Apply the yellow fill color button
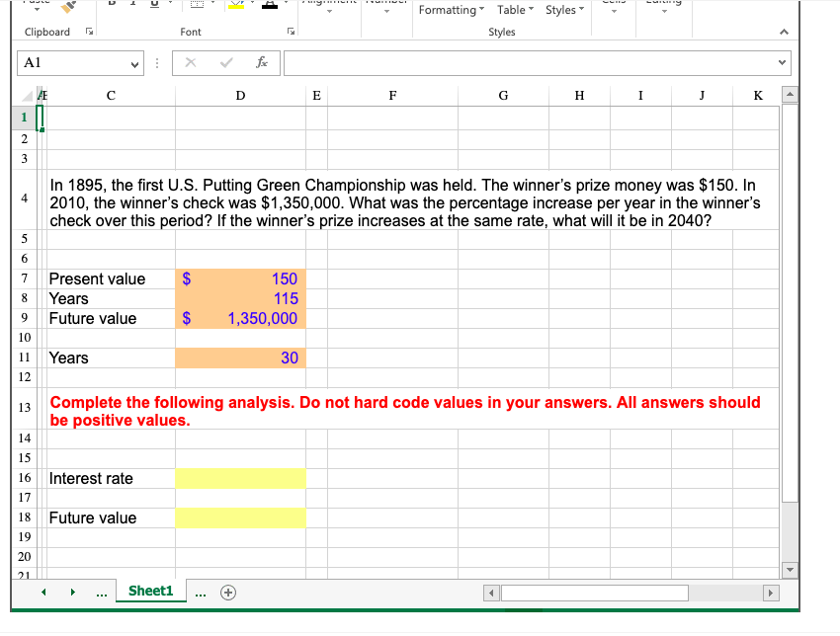The height and width of the screenshot is (636, 840). [x=236, y=5]
